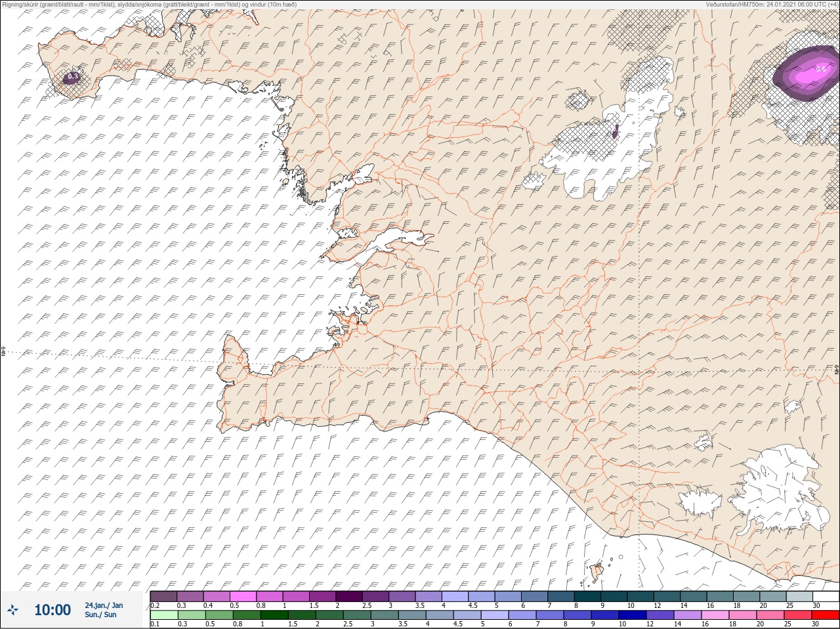Select upper legend swatch starting at 20
Screen dimensions: 840x629
pos(774,596)
